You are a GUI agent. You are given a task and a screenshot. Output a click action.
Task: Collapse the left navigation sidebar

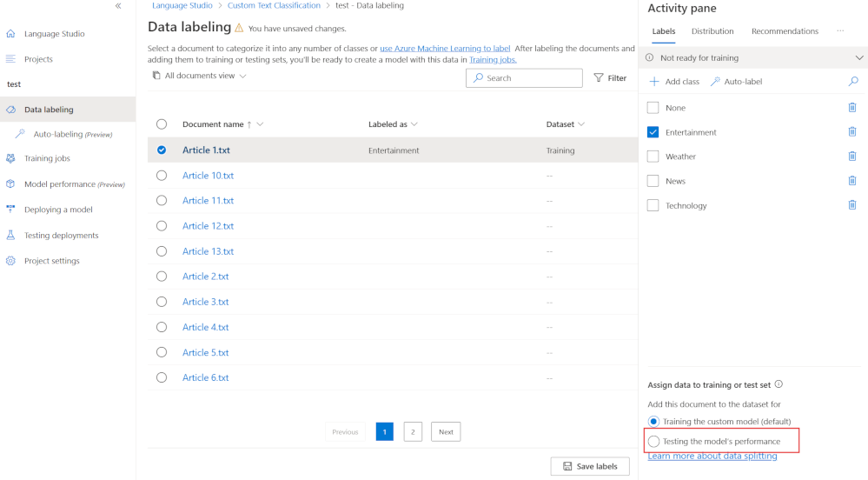click(x=118, y=6)
